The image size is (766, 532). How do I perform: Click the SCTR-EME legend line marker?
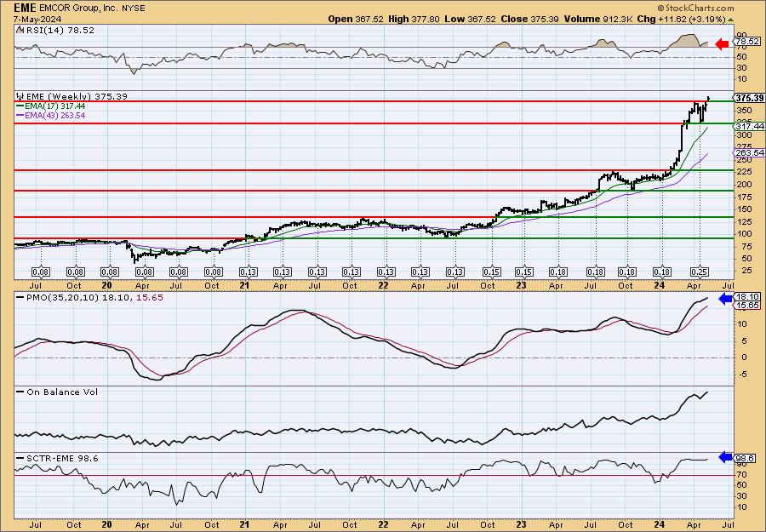pos(20,458)
